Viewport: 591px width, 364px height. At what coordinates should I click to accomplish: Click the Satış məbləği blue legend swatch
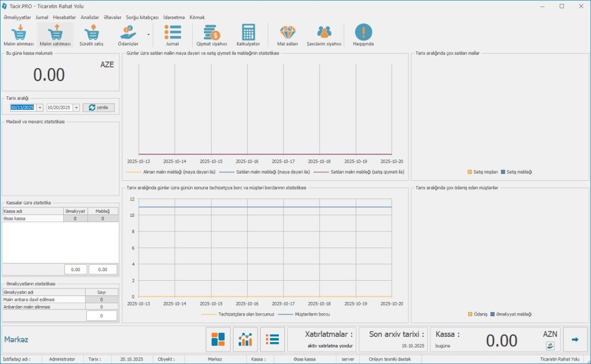pos(503,172)
